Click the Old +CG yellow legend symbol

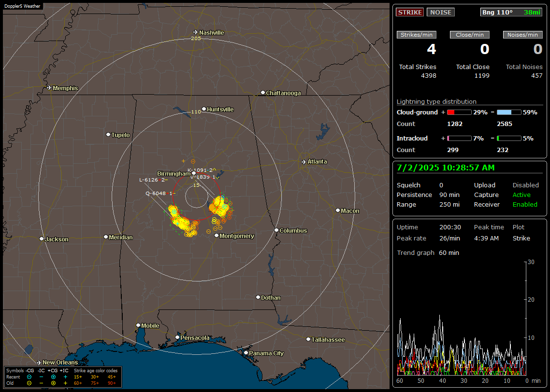point(53,383)
